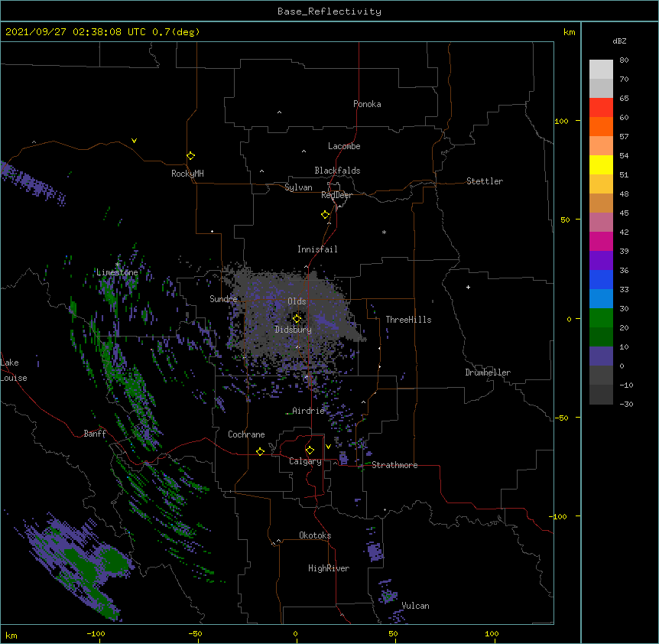Click the RedDeer city label
Image resolution: width=659 pixels, height=644 pixels.
coord(336,195)
